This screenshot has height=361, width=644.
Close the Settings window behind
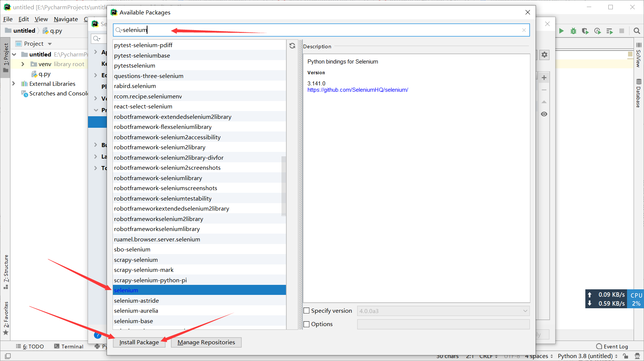tap(547, 24)
